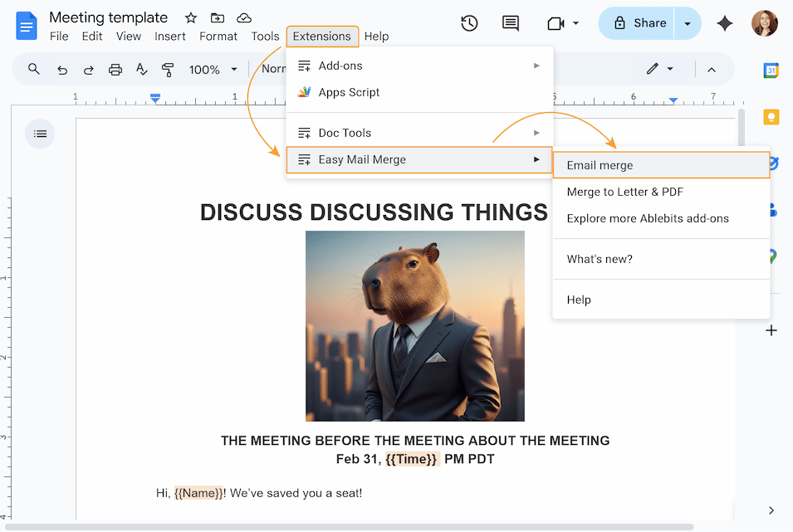Open the comments panel icon

[x=511, y=23]
